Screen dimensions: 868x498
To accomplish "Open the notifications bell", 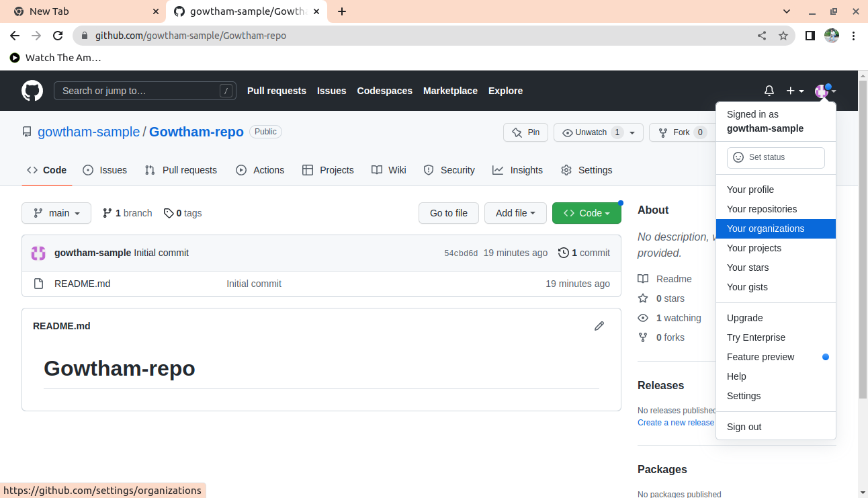I will point(769,91).
